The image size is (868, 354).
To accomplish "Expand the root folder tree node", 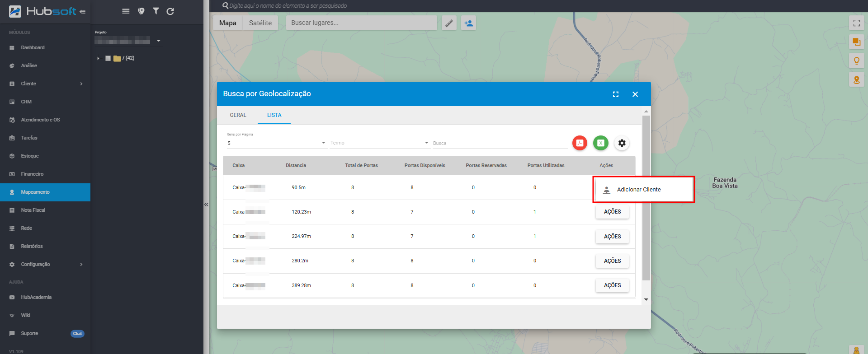I will coord(98,58).
